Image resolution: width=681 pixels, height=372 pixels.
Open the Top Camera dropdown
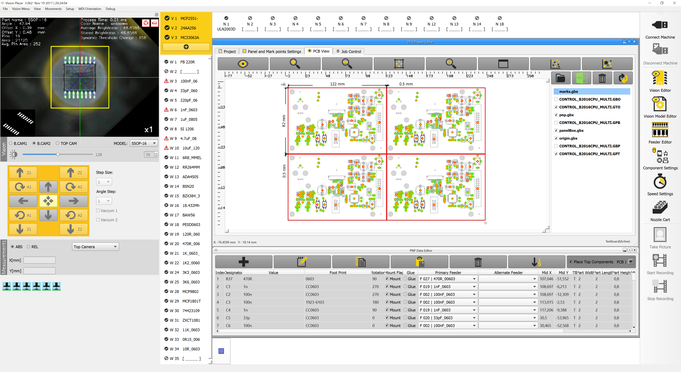tap(95, 247)
